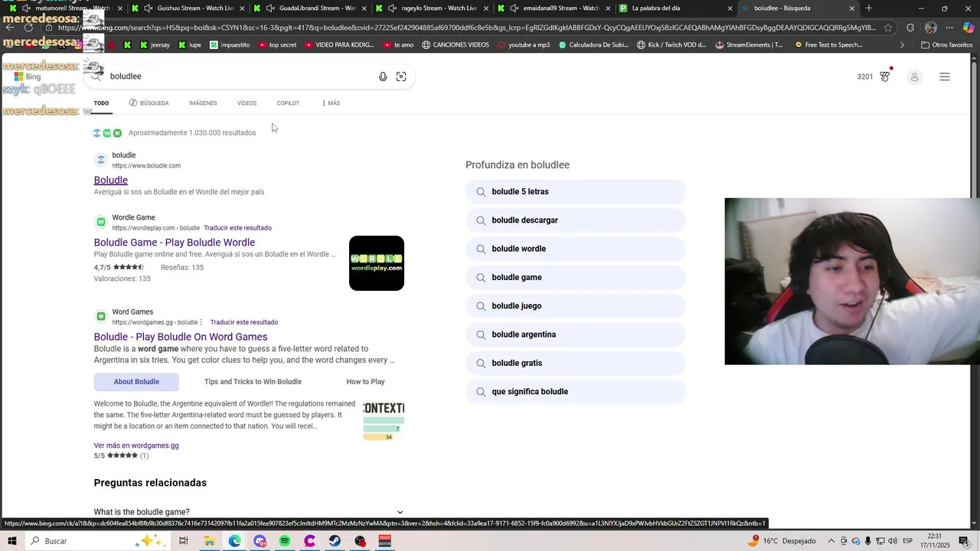This screenshot has width=980, height=551.
Task: Open 'Boludle - Play Boludle On Word Games' link
Action: 181,337
